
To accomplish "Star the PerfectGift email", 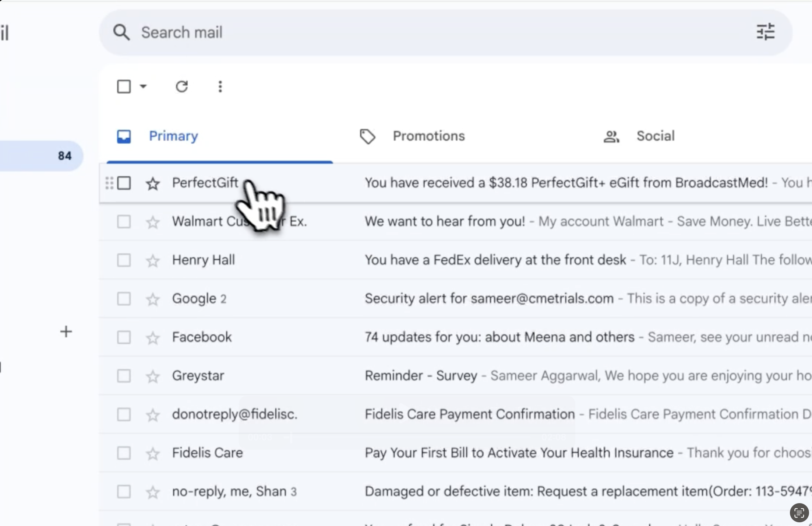I will click(153, 183).
